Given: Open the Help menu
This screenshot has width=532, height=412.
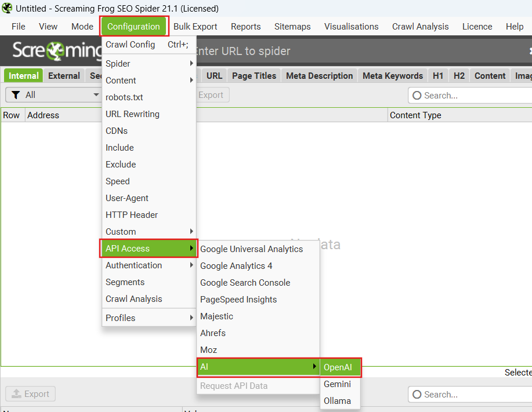Looking at the screenshot, I should point(515,27).
